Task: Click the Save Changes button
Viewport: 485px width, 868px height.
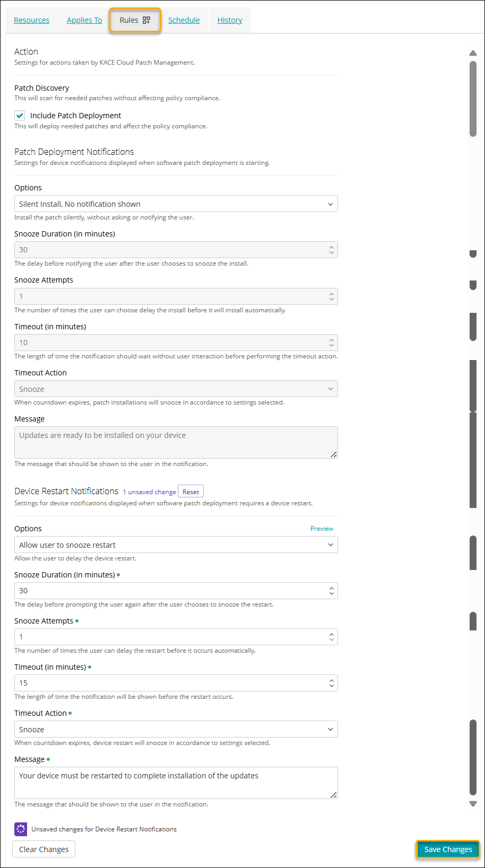Action: tap(448, 849)
